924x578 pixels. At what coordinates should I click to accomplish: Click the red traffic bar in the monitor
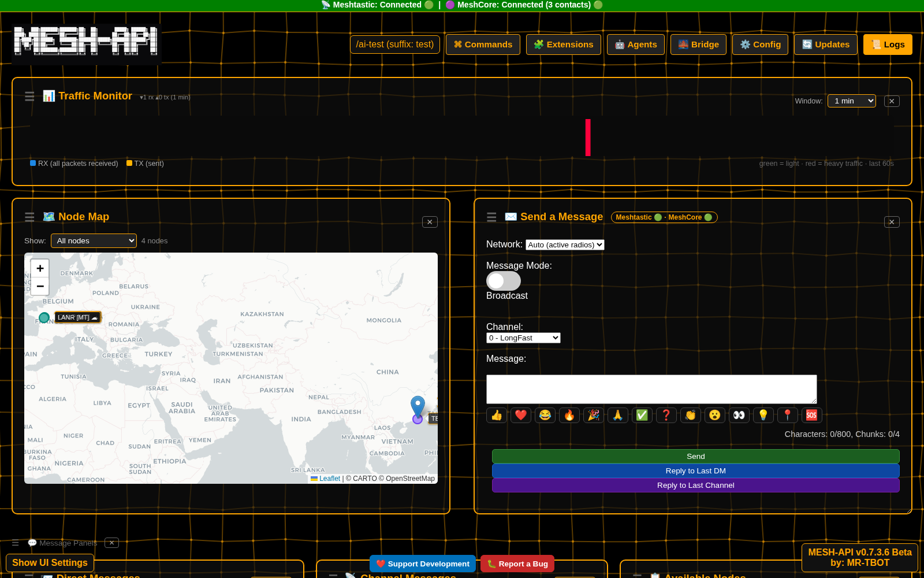[x=588, y=138]
